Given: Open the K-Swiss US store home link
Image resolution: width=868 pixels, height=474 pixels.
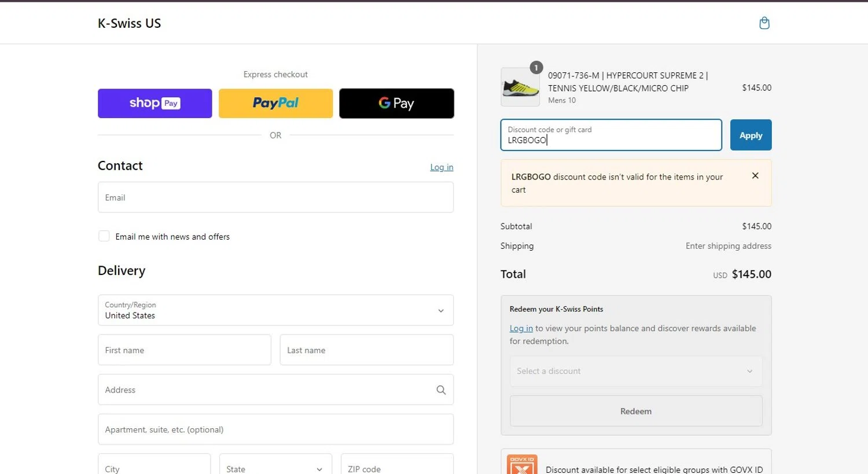Looking at the screenshot, I should (x=129, y=23).
